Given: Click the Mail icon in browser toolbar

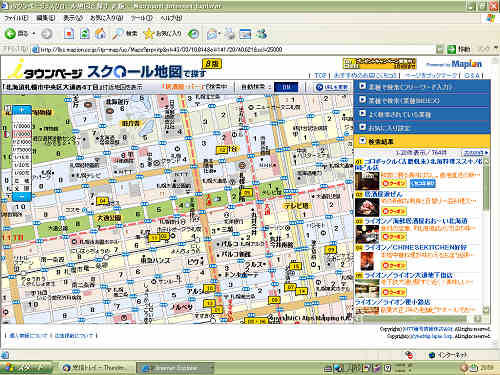Looking at the screenshot, I should (x=211, y=33).
